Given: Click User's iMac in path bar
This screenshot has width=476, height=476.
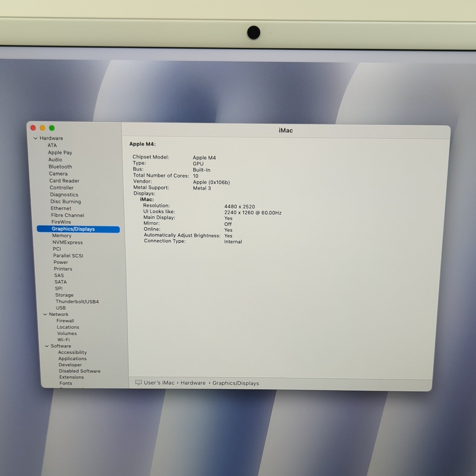Looking at the screenshot, I should pos(159,383).
